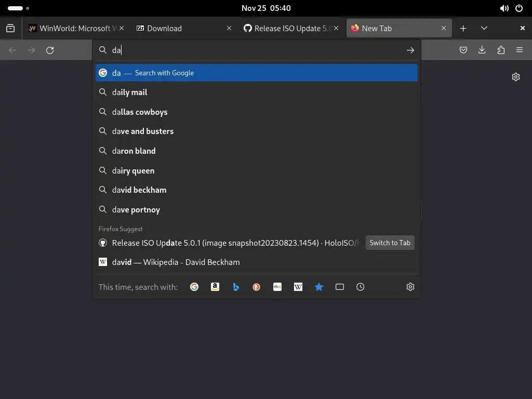Viewport: 532px width, 399px height.
Task: Search bookmarks using the star icon
Action: click(x=319, y=287)
